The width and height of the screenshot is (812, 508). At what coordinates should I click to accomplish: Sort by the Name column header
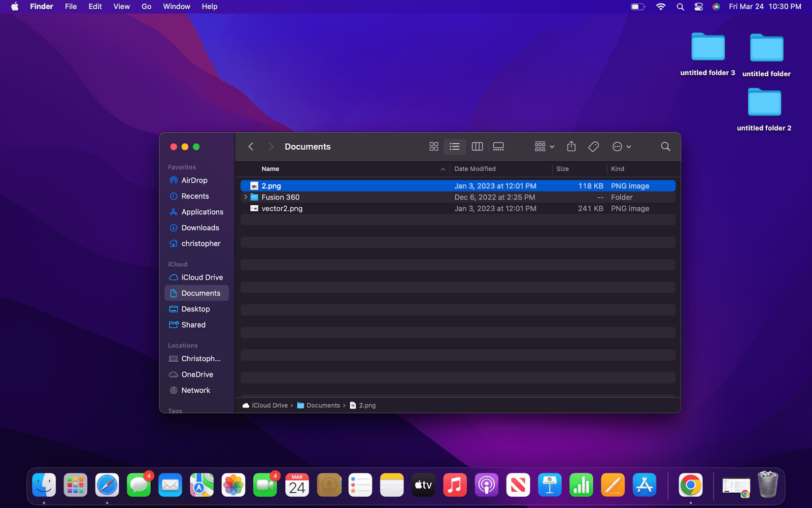343,169
